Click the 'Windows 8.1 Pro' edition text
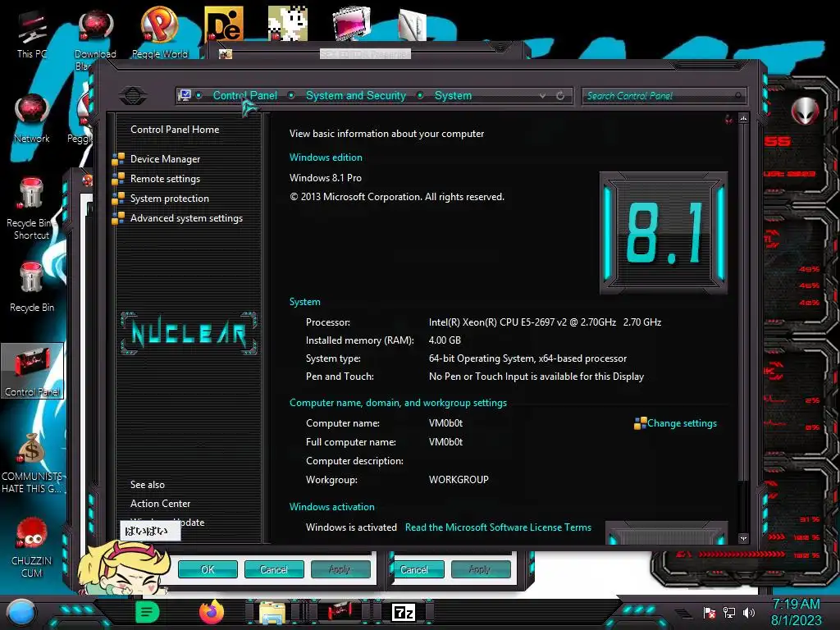Image resolution: width=840 pixels, height=630 pixels. point(325,178)
